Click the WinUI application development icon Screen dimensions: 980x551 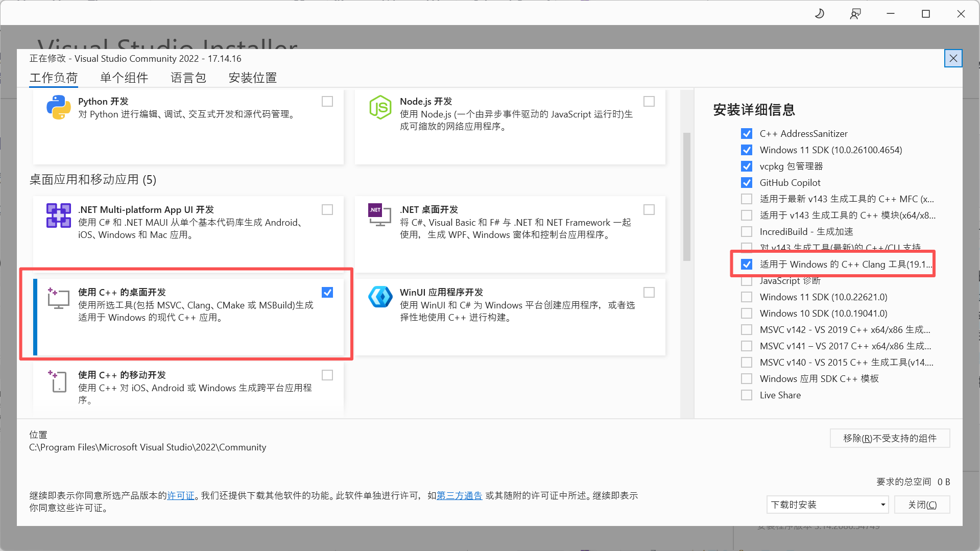pyautogui.click(x=380, y=297)
